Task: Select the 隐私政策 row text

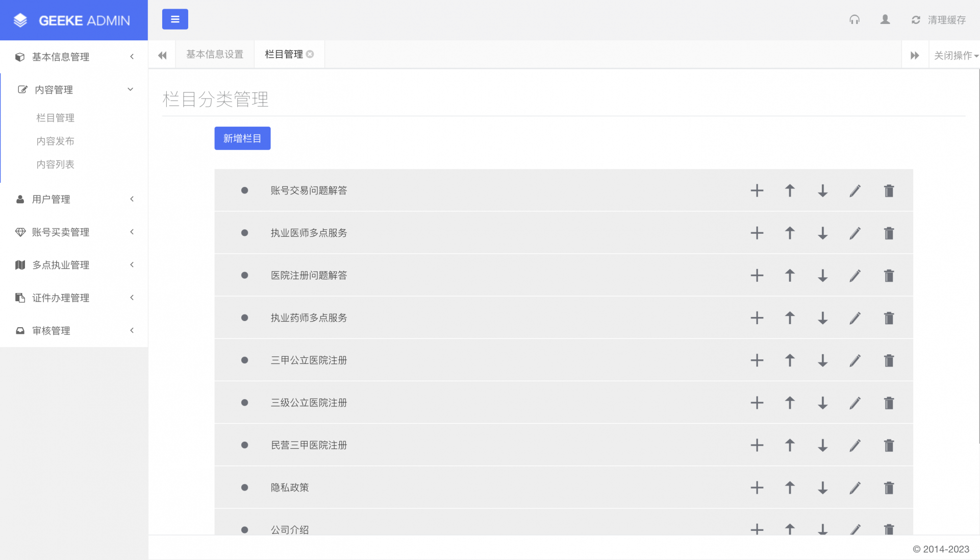Action: [290, 487]
